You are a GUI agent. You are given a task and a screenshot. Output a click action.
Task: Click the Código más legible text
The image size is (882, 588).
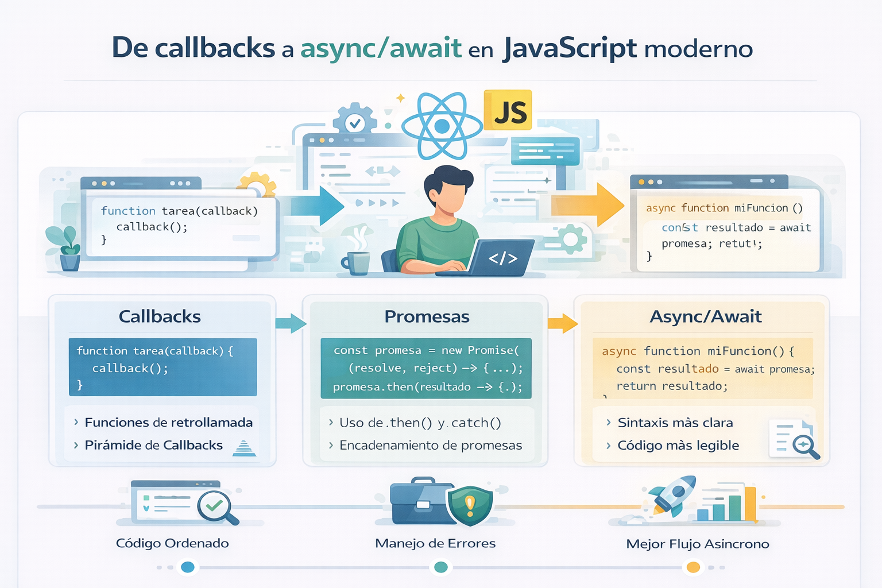tap(678, 446)
